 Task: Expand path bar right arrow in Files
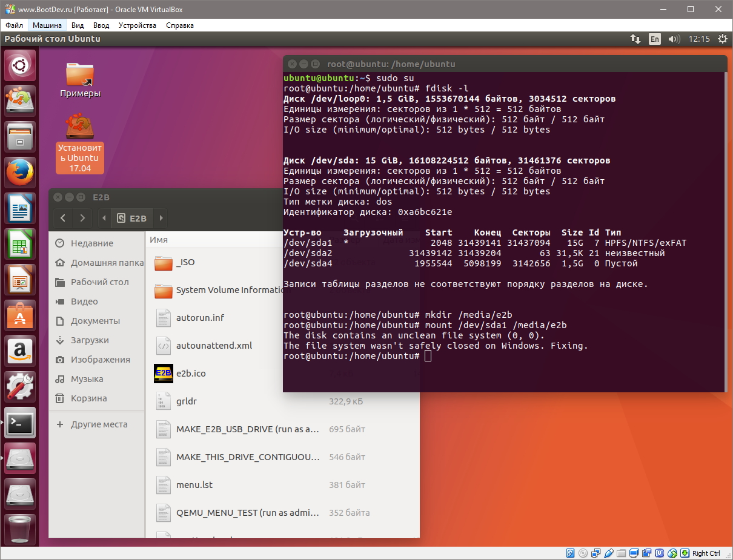coord(161,218)
